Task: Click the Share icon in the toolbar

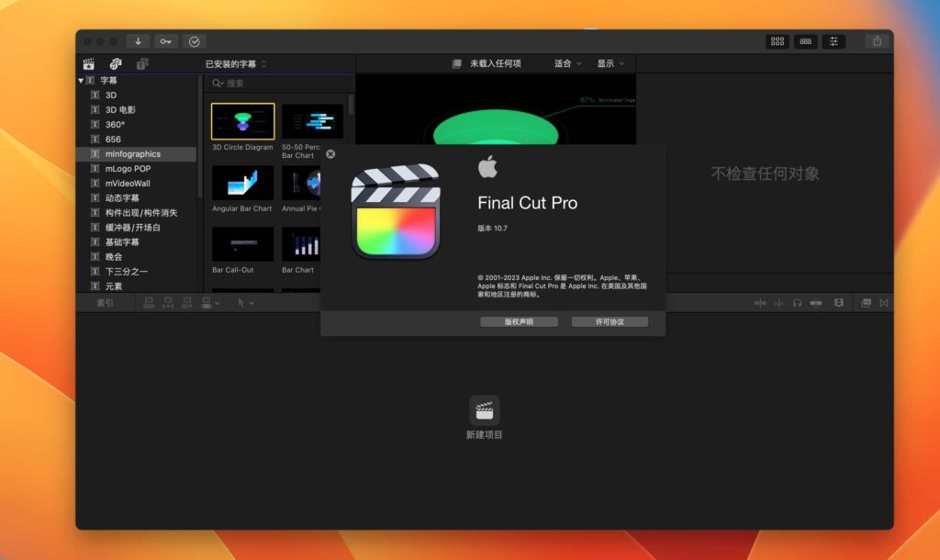Action: pos(878,41)
